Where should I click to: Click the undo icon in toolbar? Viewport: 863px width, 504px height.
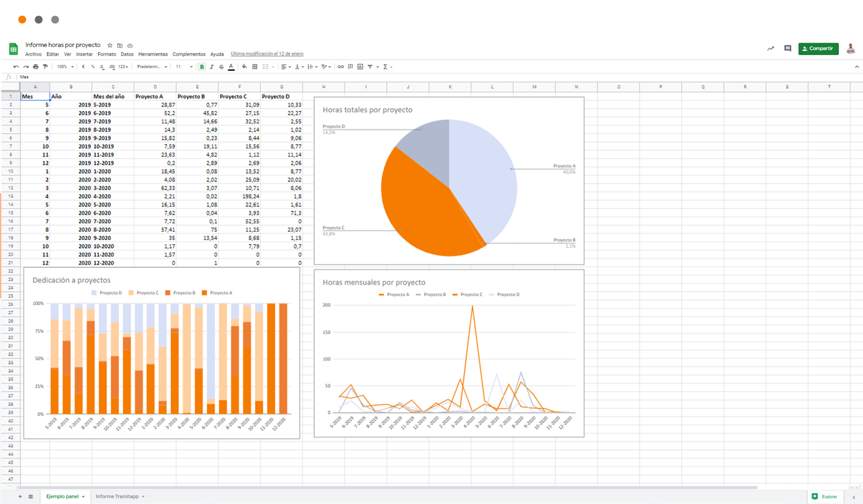click(16, 67)
